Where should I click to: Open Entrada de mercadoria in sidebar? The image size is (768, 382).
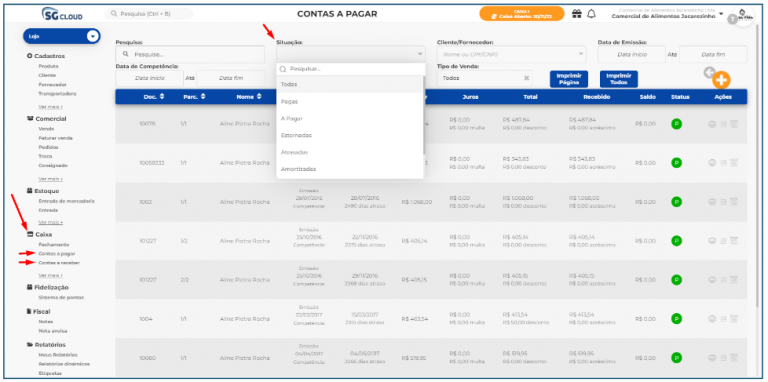[67, 201]
